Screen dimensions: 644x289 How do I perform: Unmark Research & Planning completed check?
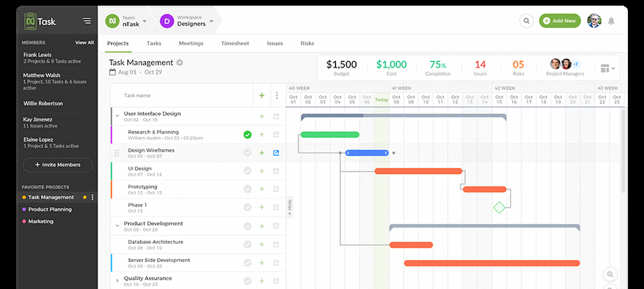tap(248, 135)
